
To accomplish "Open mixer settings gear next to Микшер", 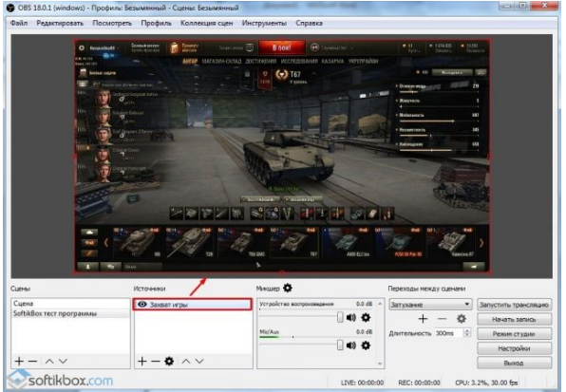I will point(288,288).
